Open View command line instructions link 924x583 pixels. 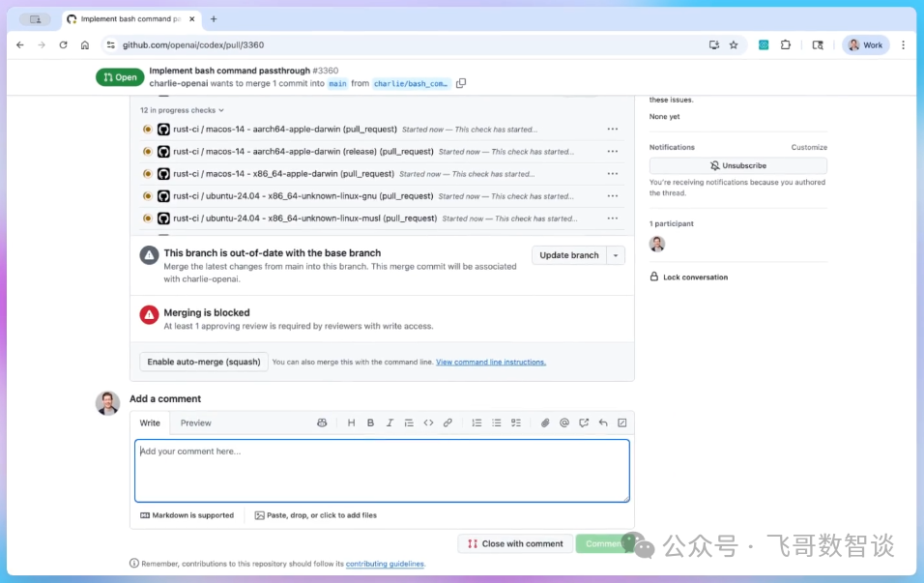tap(491, 362)
